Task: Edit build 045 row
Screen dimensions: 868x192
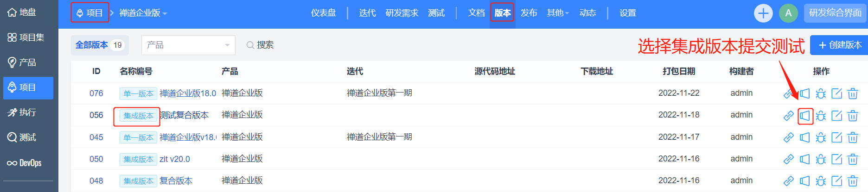Action: [837, 137]
